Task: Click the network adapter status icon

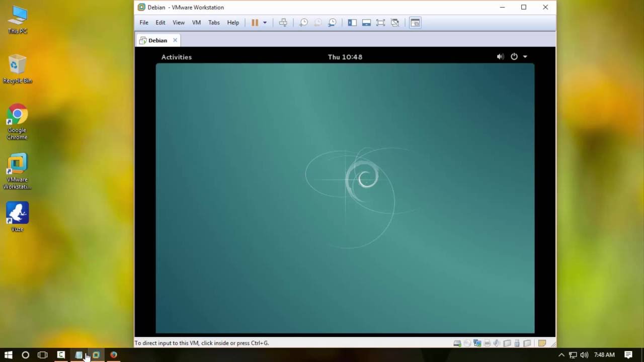Action: [477, 343]
